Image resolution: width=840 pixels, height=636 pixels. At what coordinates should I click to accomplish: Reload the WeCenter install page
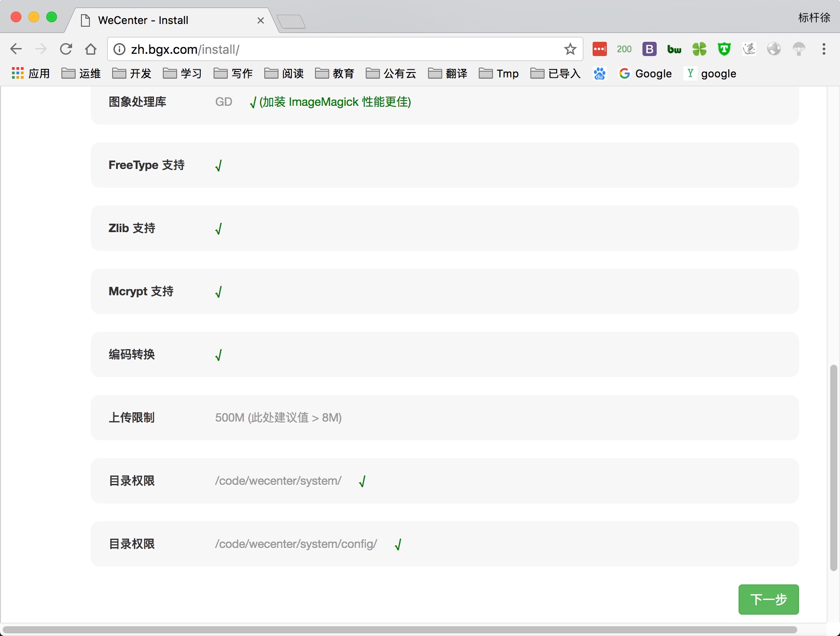click(x=66, y=49)
